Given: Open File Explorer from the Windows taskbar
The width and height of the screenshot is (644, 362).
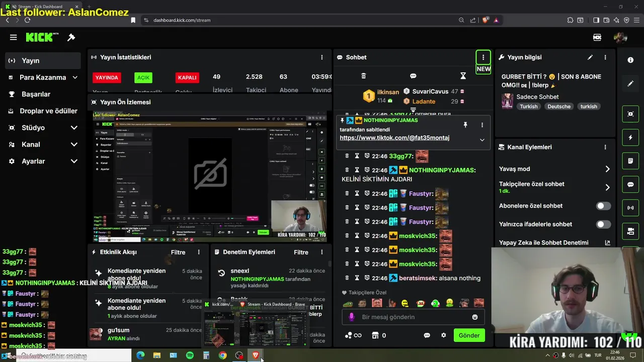Looking at the screenshot, I should coord(157,355).
